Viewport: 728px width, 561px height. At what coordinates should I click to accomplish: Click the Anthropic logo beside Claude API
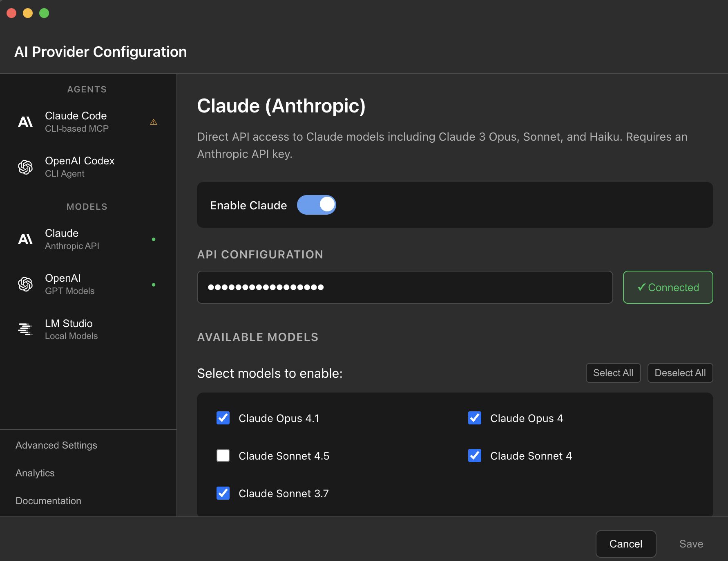pos(25,239)
